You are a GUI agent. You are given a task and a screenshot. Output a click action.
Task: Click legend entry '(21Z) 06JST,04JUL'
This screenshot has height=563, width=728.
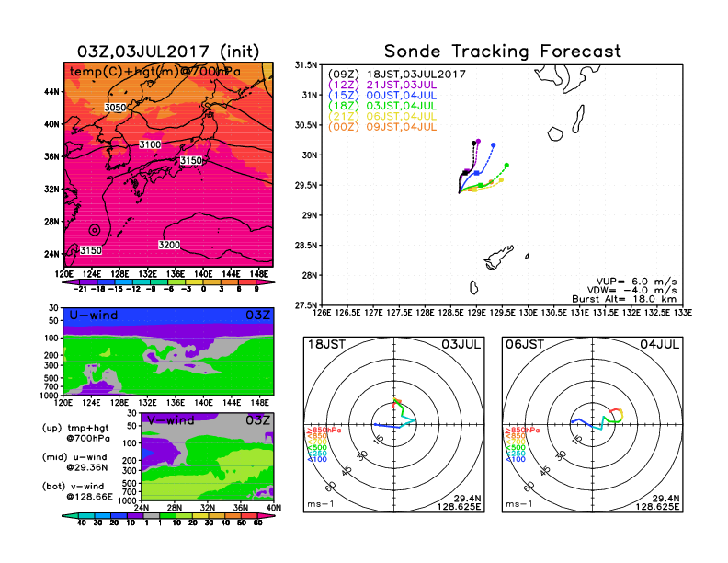click(x=382, y=116)
